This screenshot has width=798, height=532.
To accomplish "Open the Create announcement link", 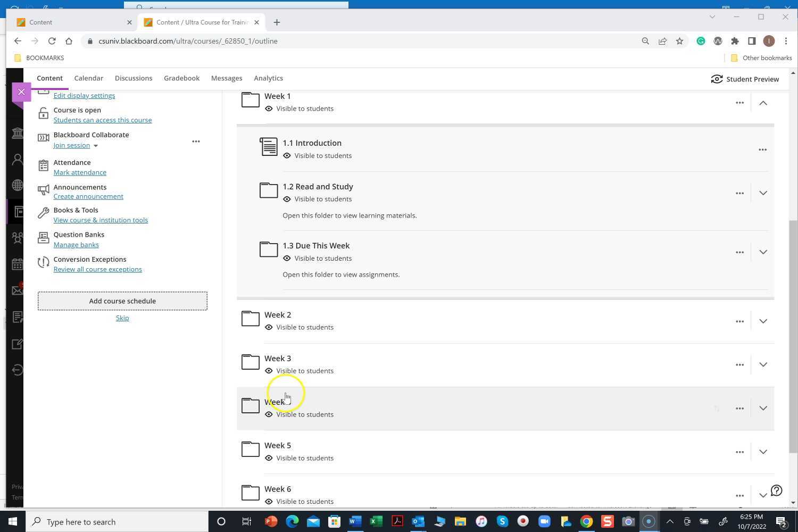I will (88, 196).
